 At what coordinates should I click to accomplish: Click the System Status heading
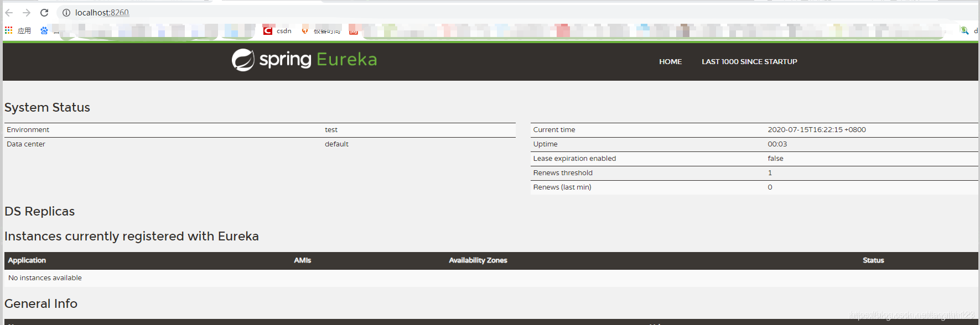click(x=47, y=107)
